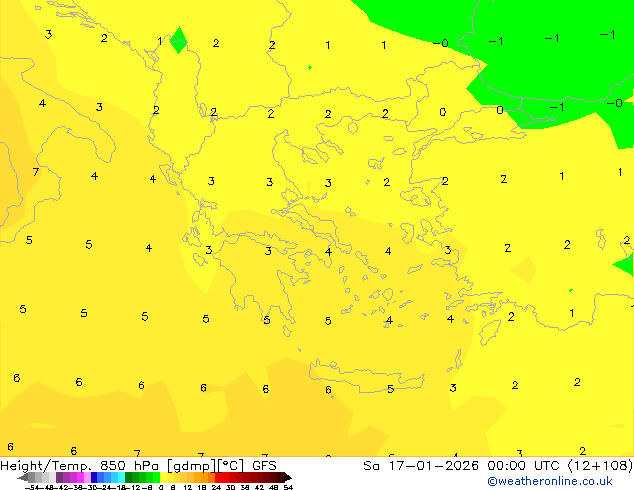The image size is (634, 490).
Task: Click the small green diamond patch on the map
Action: point(179,40)
